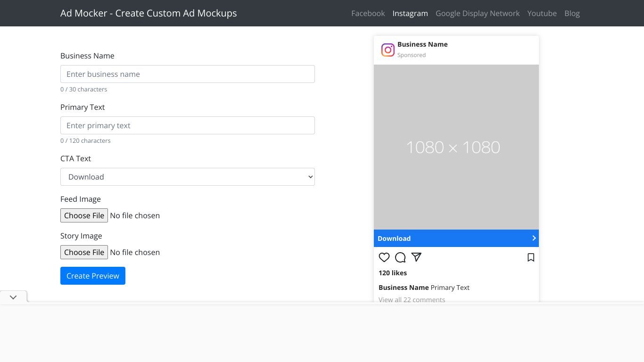644x362 pixels.
Task: Open the CTA Text dropdown
Action: [x=188, y=177]
